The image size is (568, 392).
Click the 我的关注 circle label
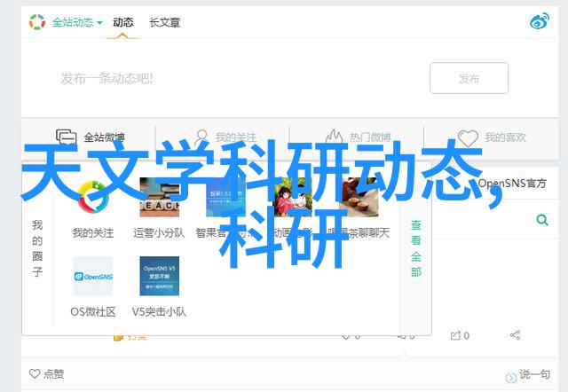click(x=93, y=232)
